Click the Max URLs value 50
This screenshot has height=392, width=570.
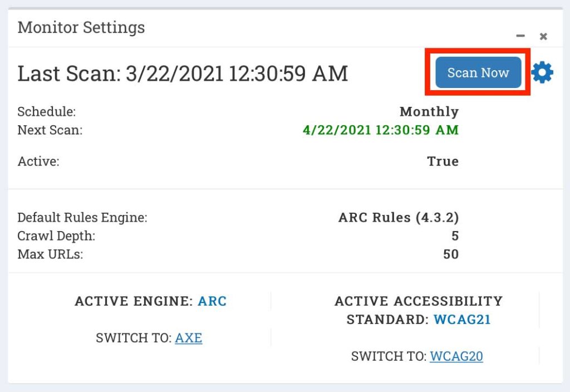click(450, 254)
